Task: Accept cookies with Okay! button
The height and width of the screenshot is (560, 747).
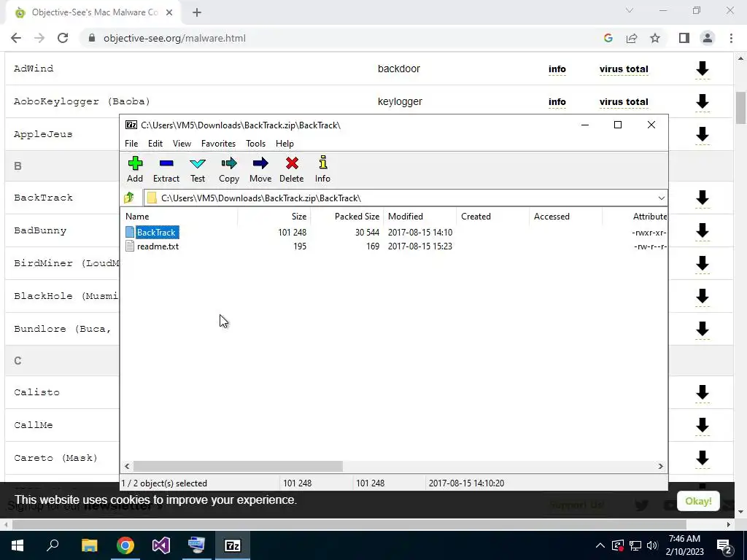Action: (698, 501)
